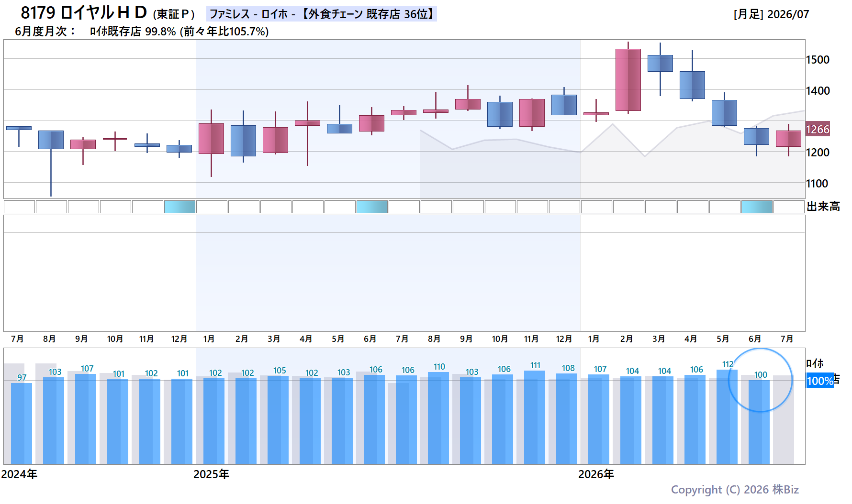852x504 pixels.
Task: Open the Copyright 株Biz link
Action: point(735,490)
